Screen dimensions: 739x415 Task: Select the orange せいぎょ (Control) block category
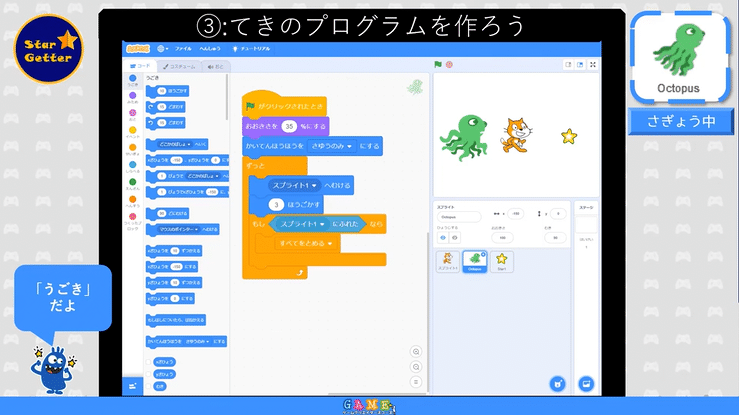[x=133, y=150]
